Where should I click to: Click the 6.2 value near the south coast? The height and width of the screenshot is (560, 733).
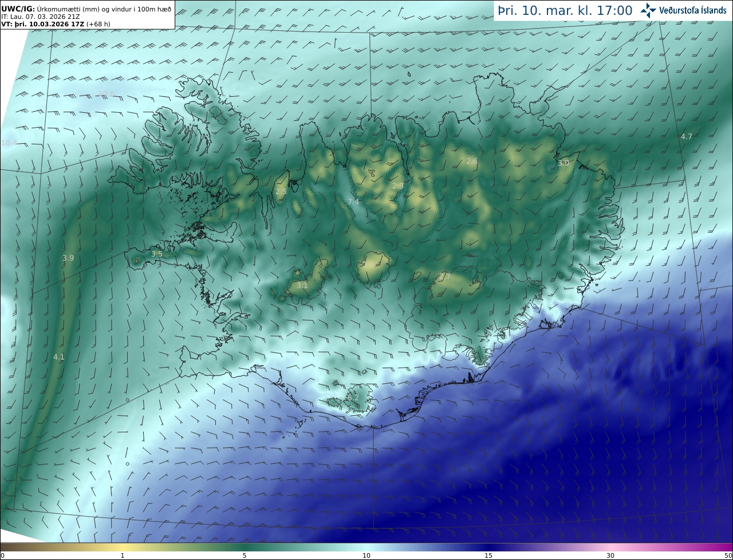(353, 397)
